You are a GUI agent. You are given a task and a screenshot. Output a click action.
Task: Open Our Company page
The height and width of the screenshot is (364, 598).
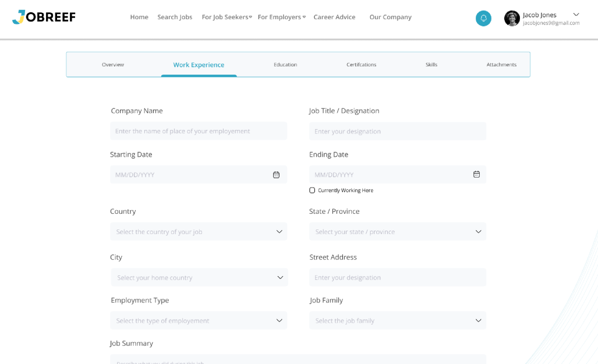pyautogui.click(x=391, y=17)
